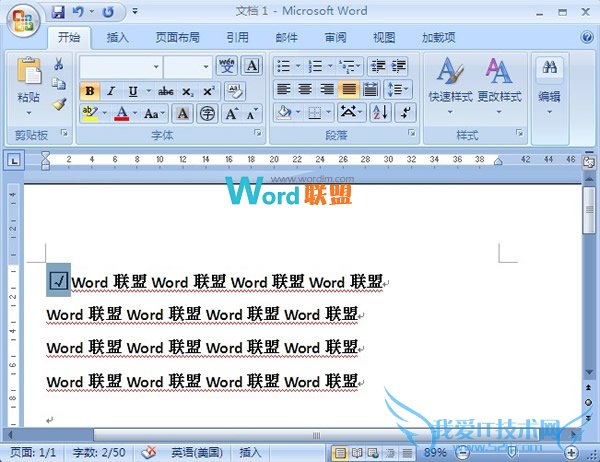The image size is (600, 462).
Task: Sort text with A-Z icon
Action: click(380, 113)
